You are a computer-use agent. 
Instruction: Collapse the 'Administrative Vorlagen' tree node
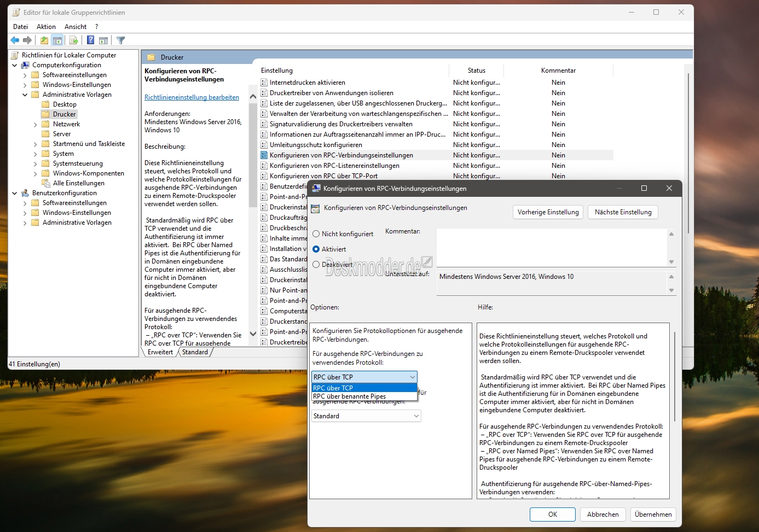(25, 95)
